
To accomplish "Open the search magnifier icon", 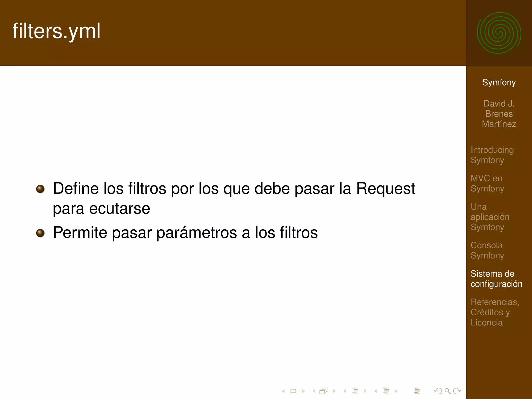I will 448,391.
